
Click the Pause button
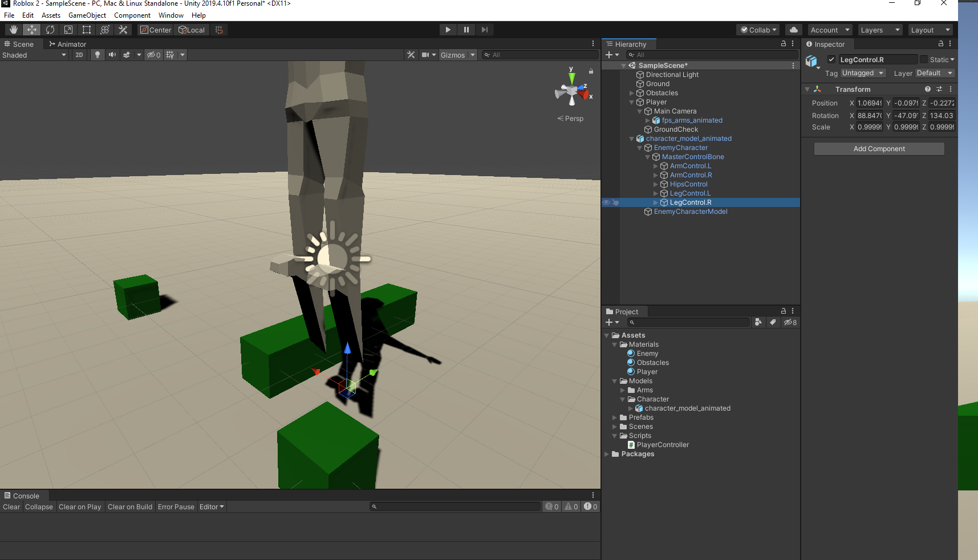466,30
